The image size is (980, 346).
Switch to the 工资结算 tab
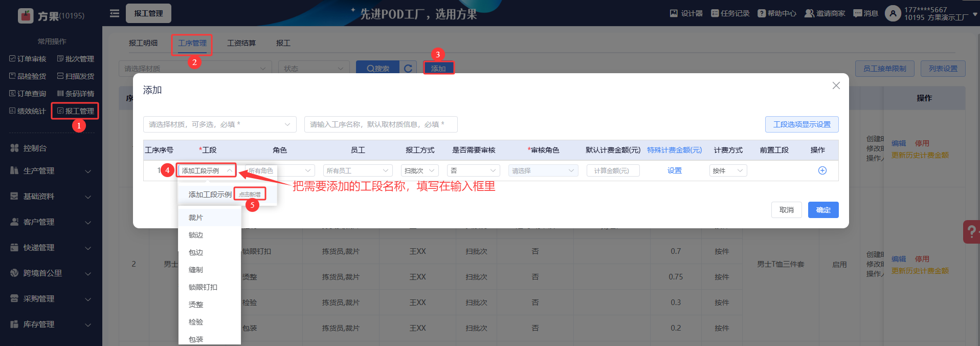(241, 43)
